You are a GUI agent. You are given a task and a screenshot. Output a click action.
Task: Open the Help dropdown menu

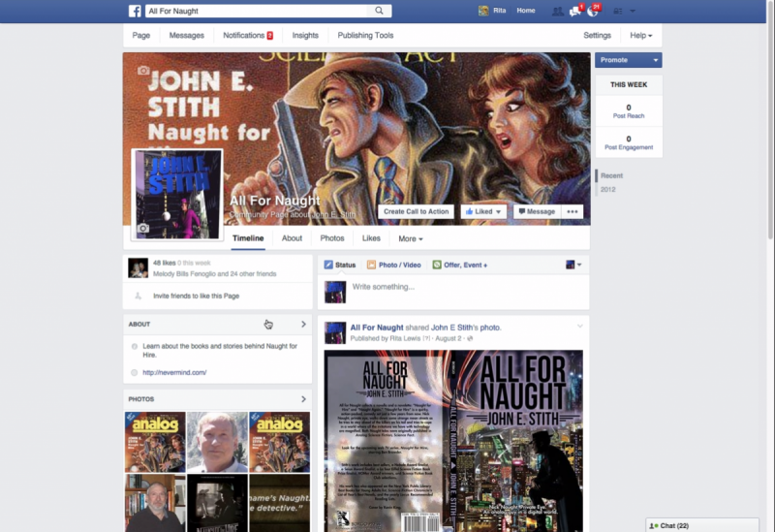coord(640,36)
